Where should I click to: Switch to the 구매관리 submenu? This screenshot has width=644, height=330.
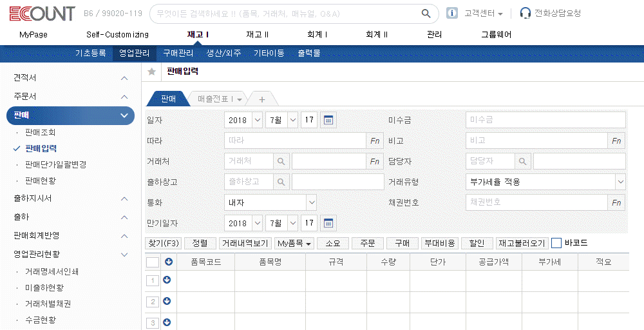coord(178,53)
